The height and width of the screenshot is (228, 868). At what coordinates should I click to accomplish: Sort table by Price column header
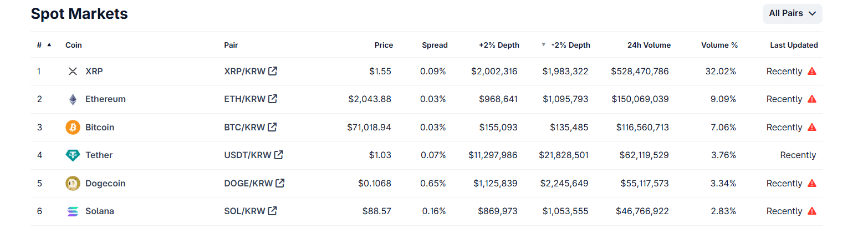click(x=384, y=45)
